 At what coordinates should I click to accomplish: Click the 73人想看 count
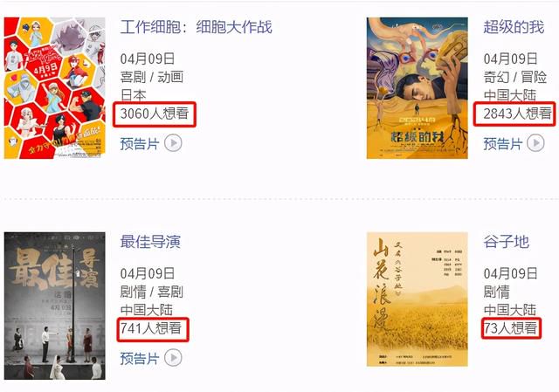[510, 328]
